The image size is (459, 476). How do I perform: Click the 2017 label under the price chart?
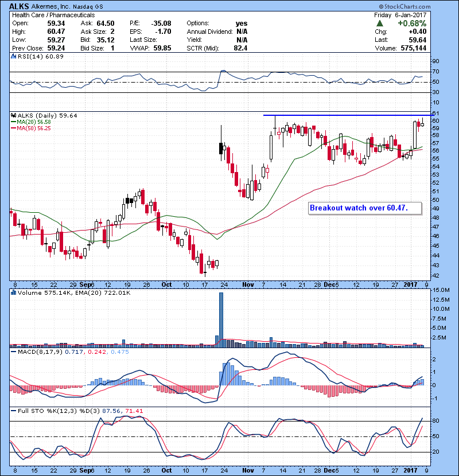(410, 285)
